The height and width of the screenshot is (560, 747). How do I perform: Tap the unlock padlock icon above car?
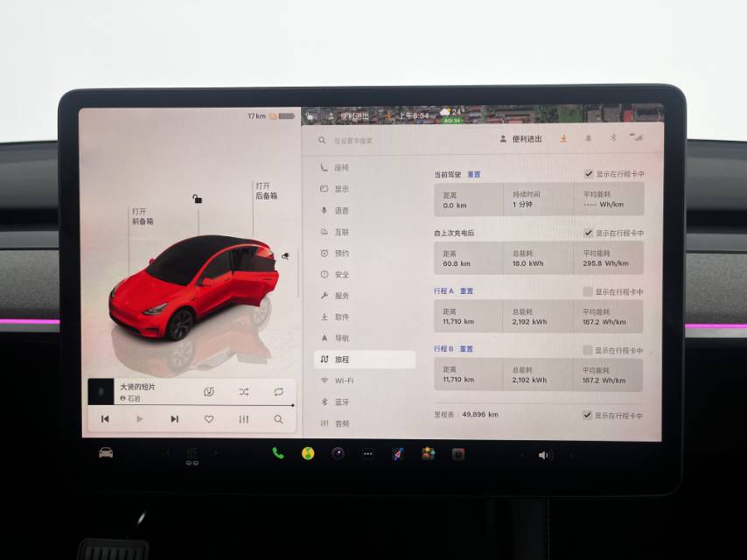pos(197,199)
